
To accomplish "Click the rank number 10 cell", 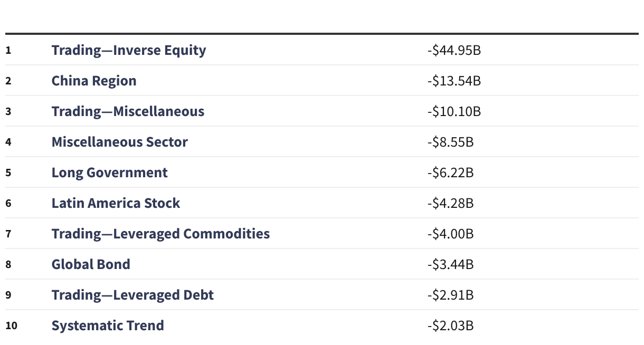I will tap(11, 325).
